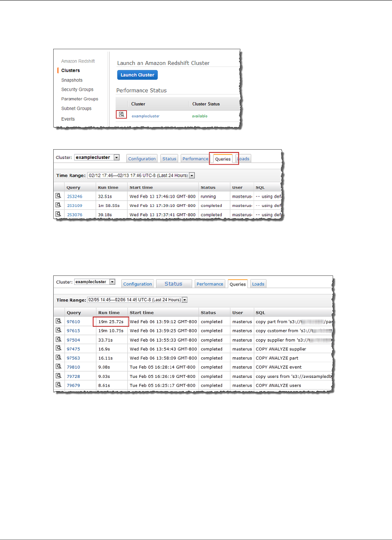Viewport: 392px width, 540px height.
Task: Sort by Cluster Status column header
Action: [206, 104]
